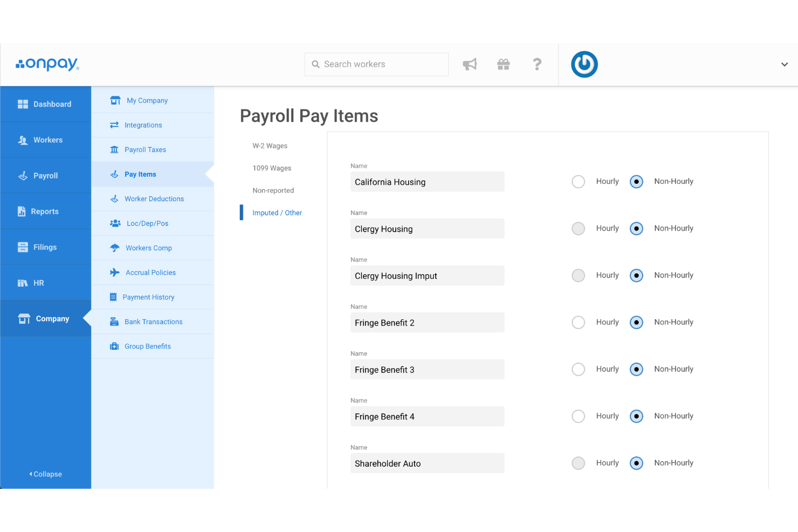Click My Company storefront icon in submenu
This screenshot has height=532, width=798.
115,100
